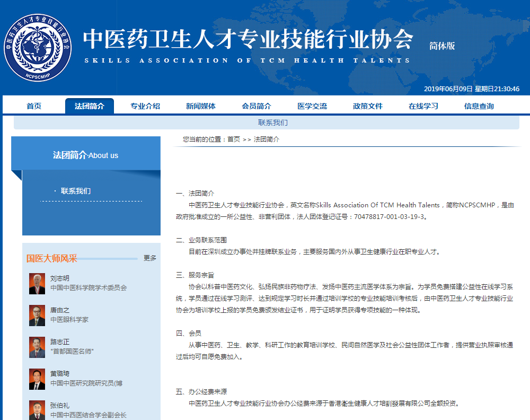Click the 法团简介 breadcrumb text
This screenshot has height=420, width=530.
(267, 139)
